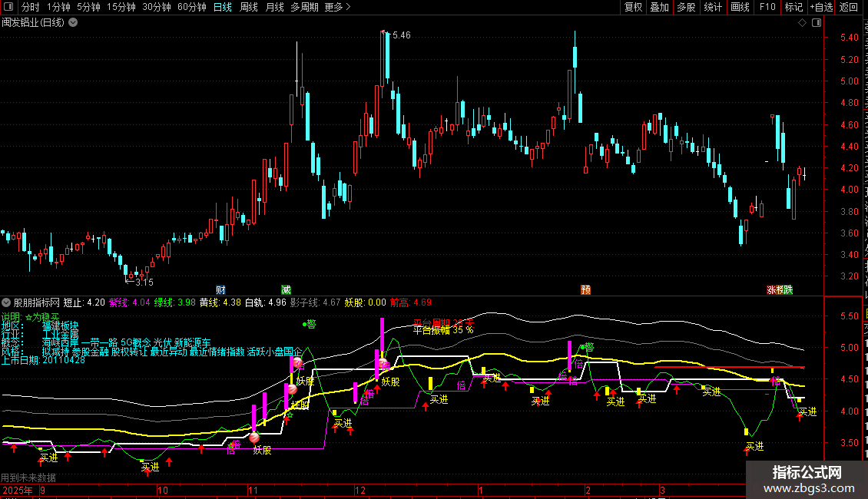Click the 5.40 price axis label
Screen dimensions: 868x499
click(849, 38)
